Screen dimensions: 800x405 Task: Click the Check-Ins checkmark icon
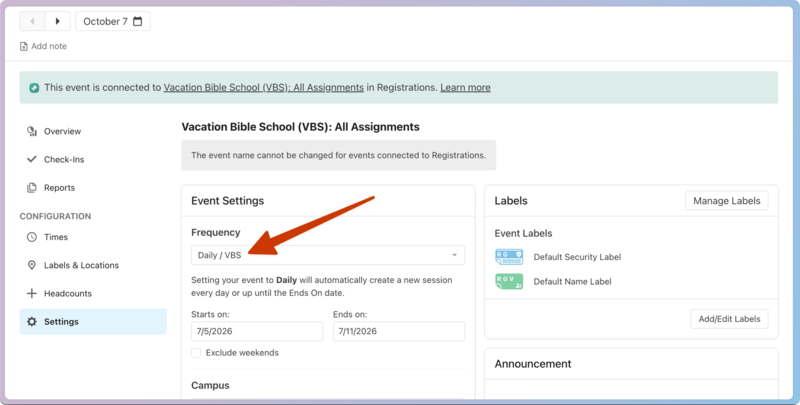[32, 159]
